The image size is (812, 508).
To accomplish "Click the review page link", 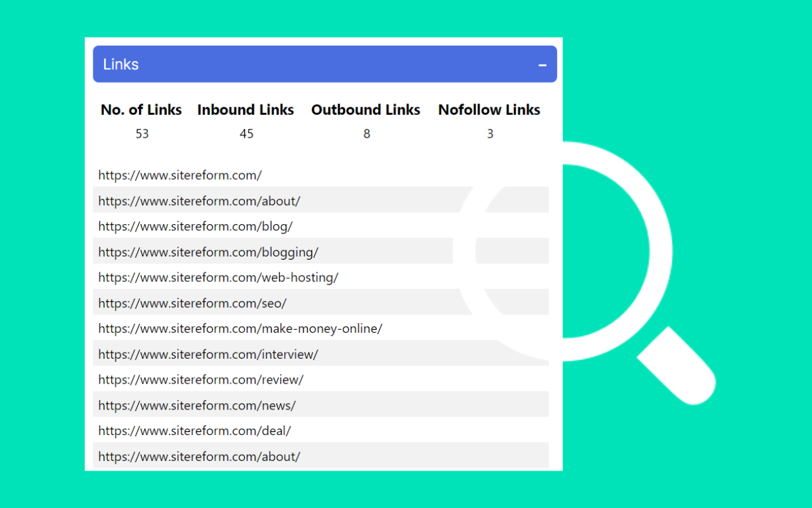I will pos(201,379).
